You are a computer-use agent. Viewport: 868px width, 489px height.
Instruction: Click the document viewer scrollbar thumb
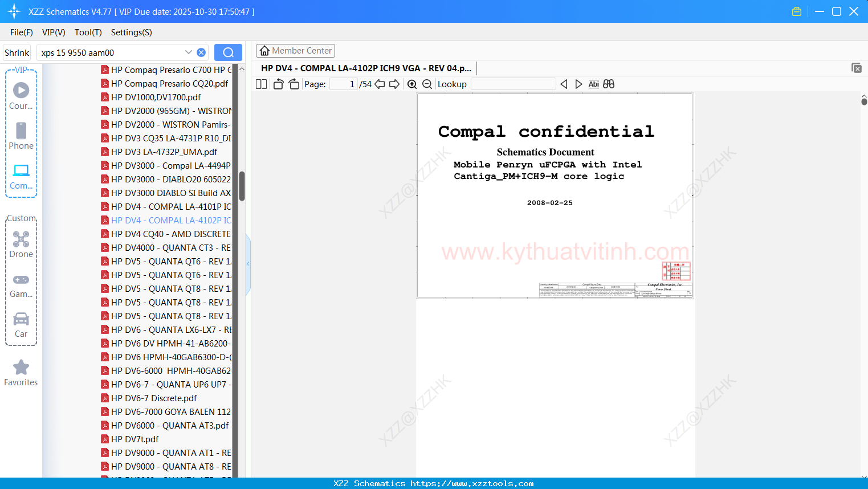(864, 101)
